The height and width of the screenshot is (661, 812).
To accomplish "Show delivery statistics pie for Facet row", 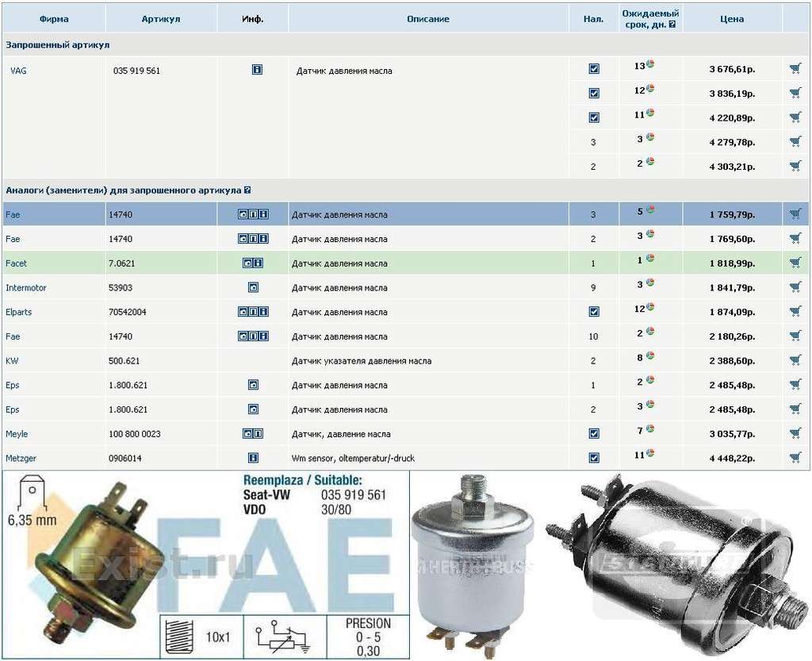I will point(650,257).
